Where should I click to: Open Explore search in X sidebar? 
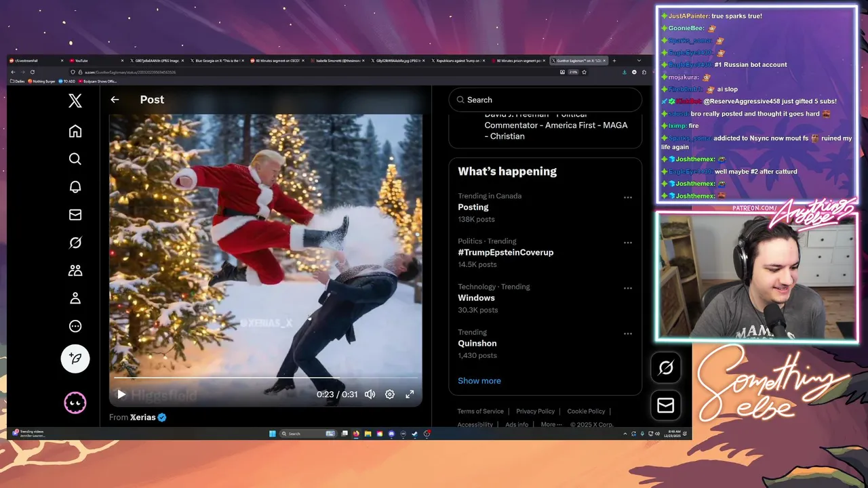click(75, 159)
